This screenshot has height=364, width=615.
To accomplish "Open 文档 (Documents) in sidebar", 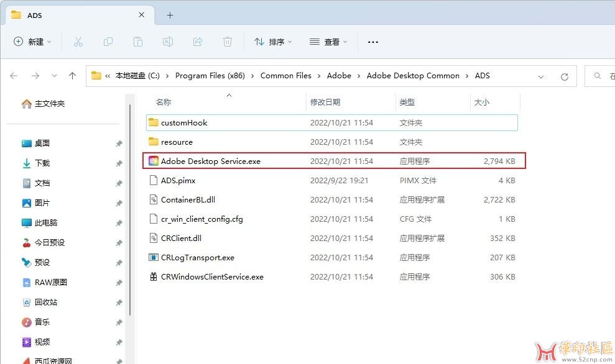I will (x=35, y=183).
